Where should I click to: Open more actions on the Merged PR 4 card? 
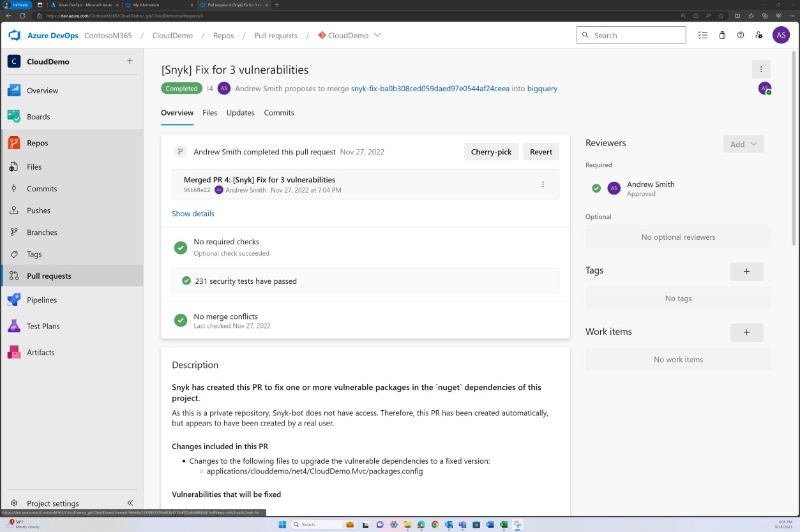pos(543,184)
